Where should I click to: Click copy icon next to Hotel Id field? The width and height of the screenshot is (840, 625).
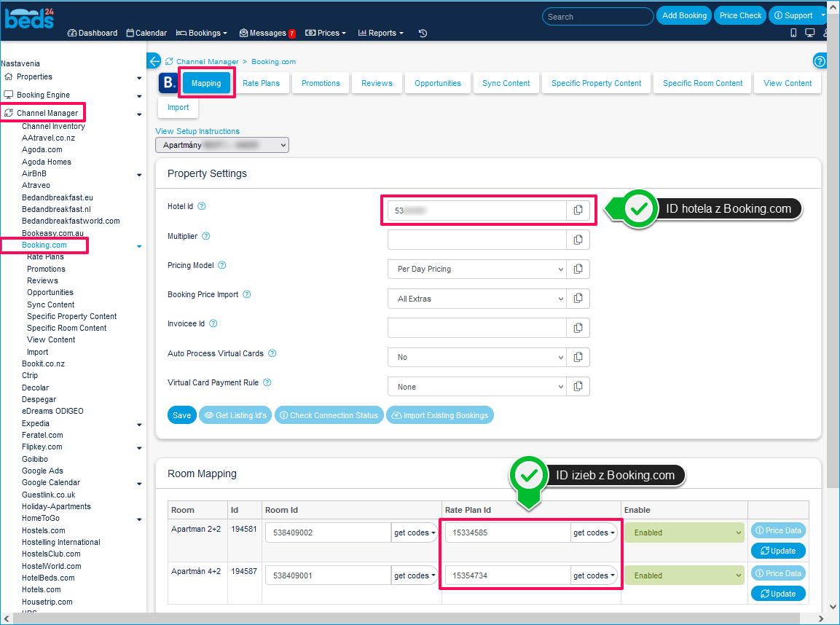578,211
